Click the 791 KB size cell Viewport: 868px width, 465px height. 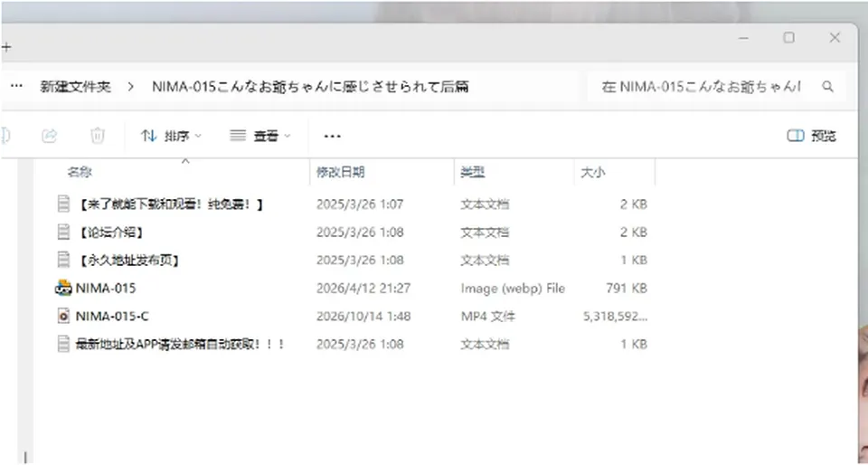pos(627,288)
